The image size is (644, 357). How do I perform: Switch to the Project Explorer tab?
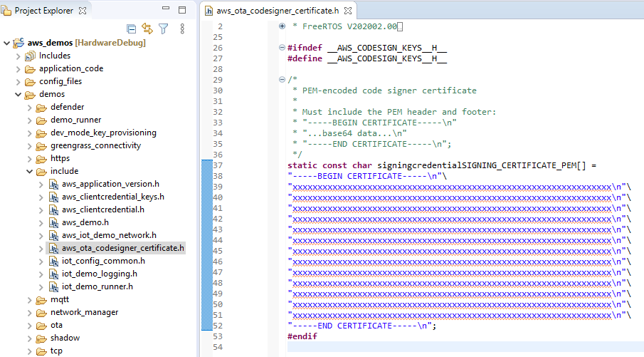tap(43, 11)
